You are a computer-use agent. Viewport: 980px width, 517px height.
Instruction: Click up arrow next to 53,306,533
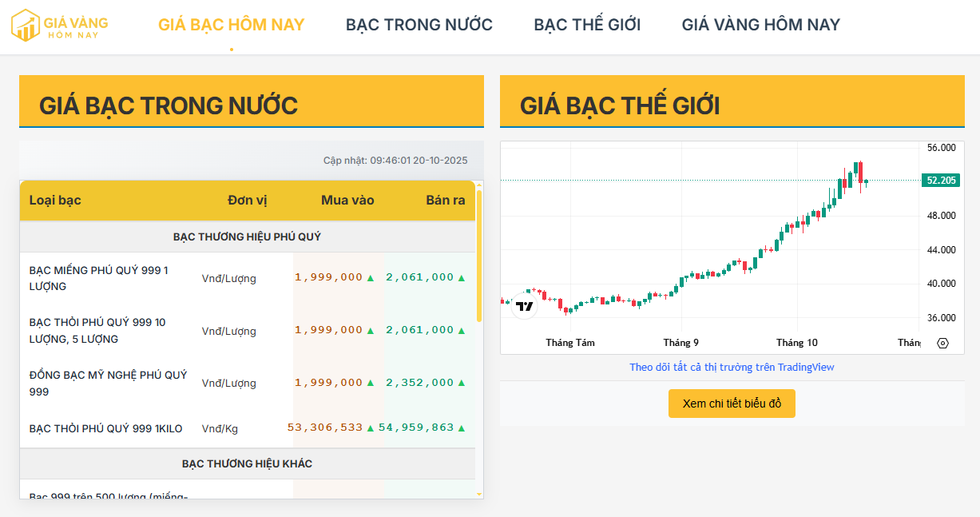click(371, 428)
